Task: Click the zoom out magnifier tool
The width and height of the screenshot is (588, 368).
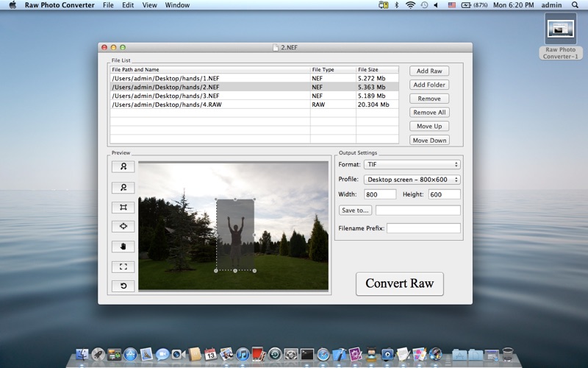Action: 123,188
